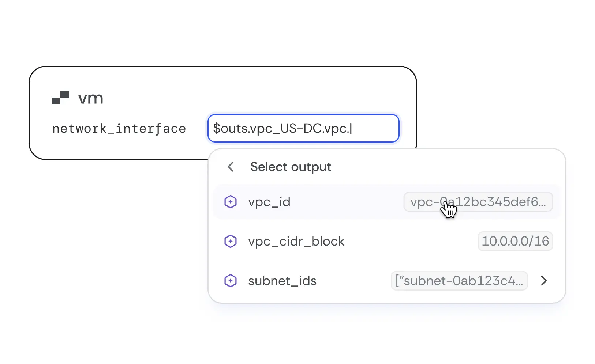The height and width of the screenshot is (364, 595).
Task: Click empty space between vpc_cidr_block and its value
Action: [410, 241]
